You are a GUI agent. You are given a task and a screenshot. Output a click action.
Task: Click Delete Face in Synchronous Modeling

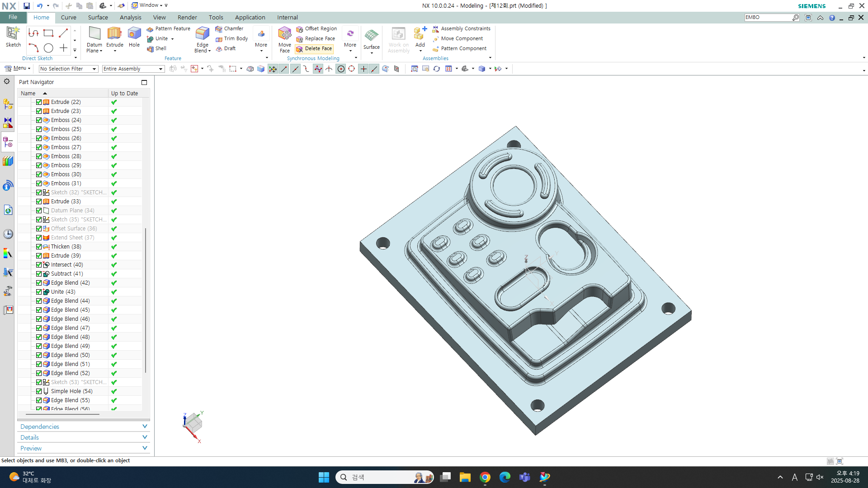(314, 49)
